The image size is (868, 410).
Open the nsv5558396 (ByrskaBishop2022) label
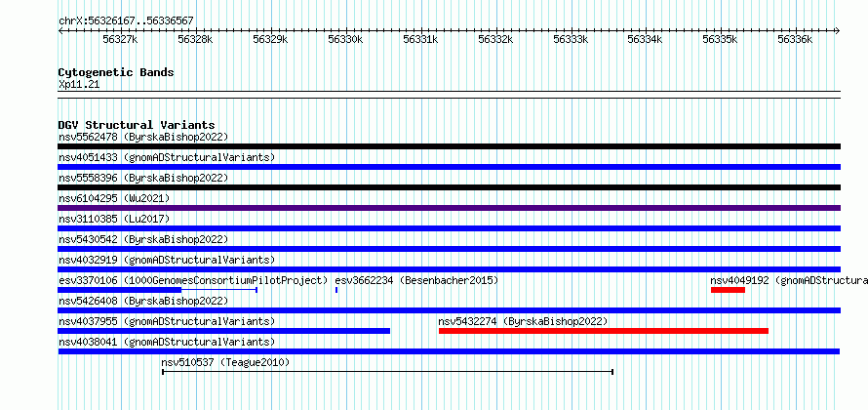point(143,178)
